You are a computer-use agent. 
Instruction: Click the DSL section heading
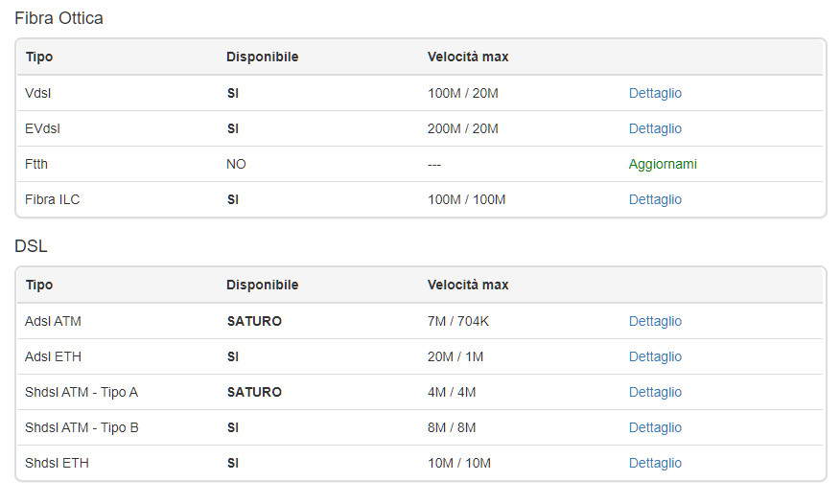point(31,246)
